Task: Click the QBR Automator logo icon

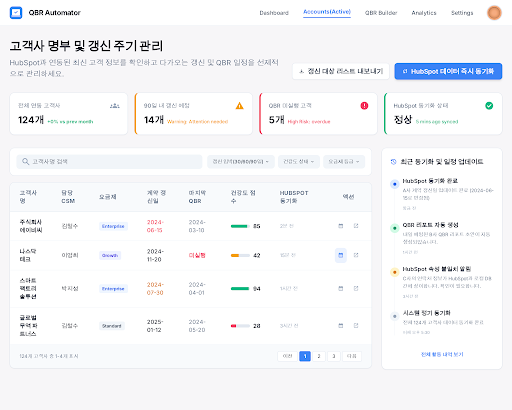Action: click(16, 13)
